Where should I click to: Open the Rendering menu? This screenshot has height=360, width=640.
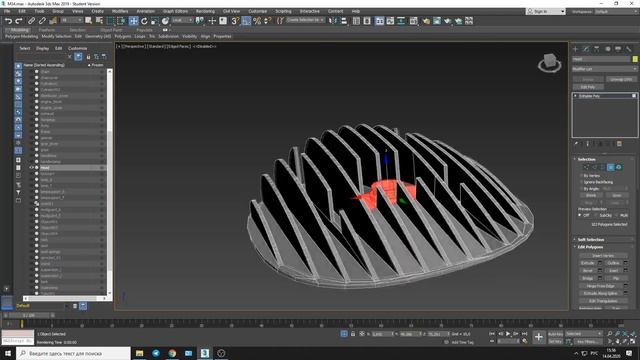pos(205,11)
